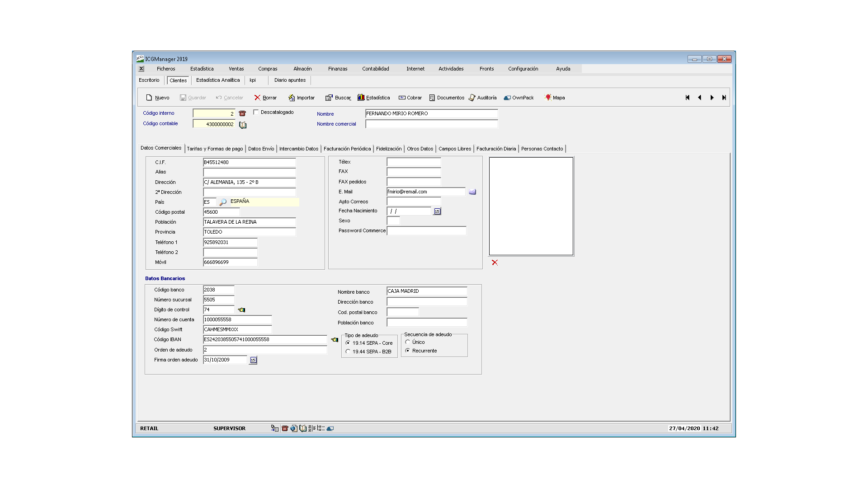This screenshot has height=488, width=868.
Task: Open the Fidelización tab
Action: click(x=389, y=149)
